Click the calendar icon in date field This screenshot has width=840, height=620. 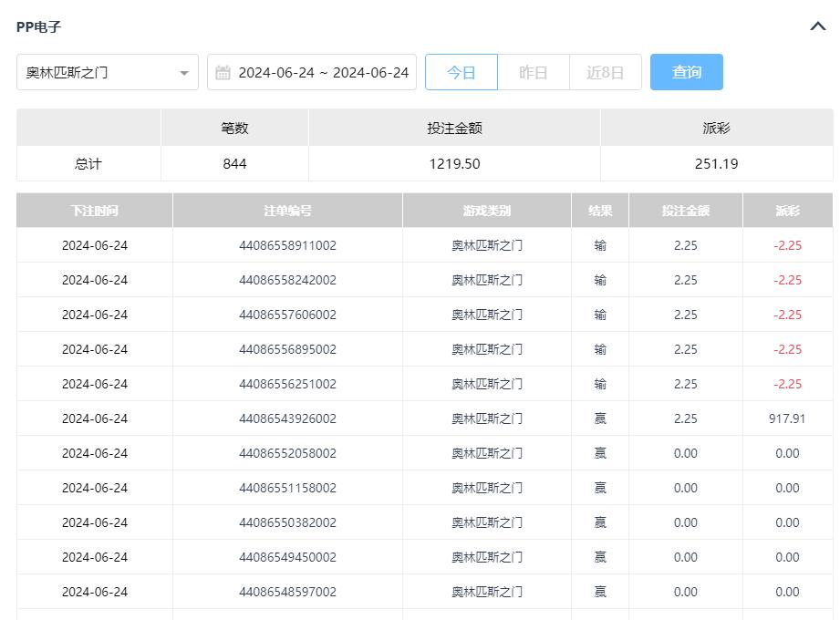click(x=223, y=73)
